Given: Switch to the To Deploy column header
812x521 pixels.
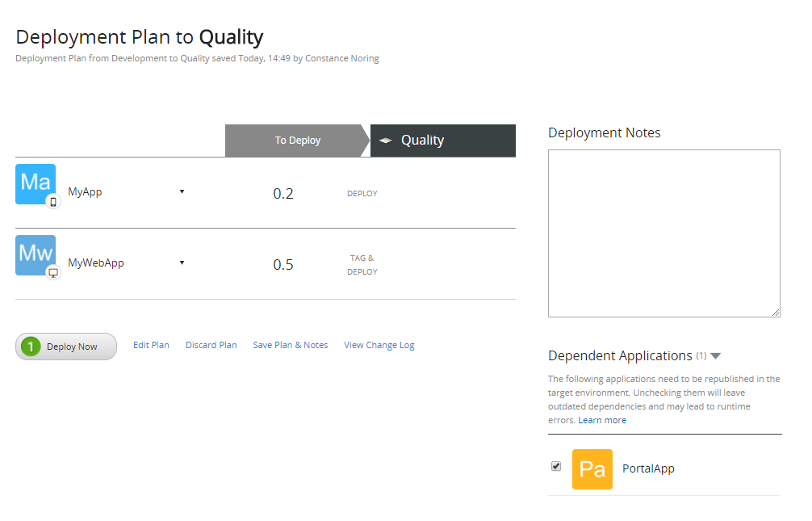Looking at the screenshot, I should coord(296,140).
